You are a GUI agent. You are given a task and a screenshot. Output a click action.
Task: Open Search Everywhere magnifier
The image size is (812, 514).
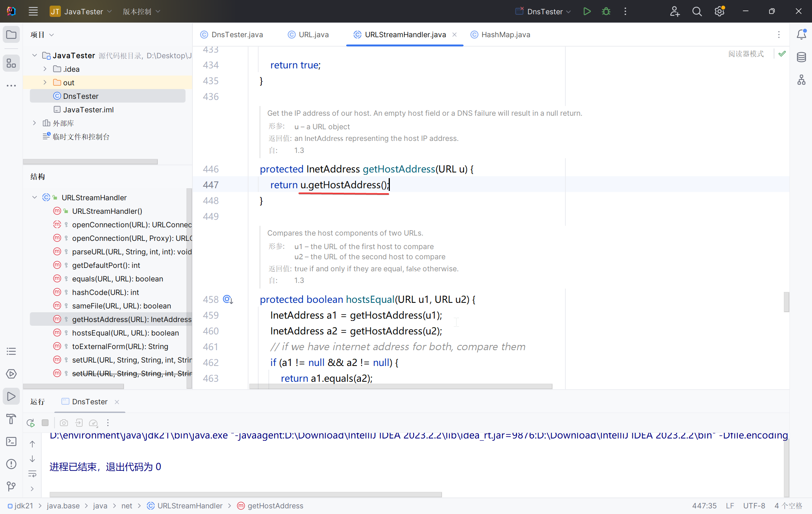tap(697, 11)
